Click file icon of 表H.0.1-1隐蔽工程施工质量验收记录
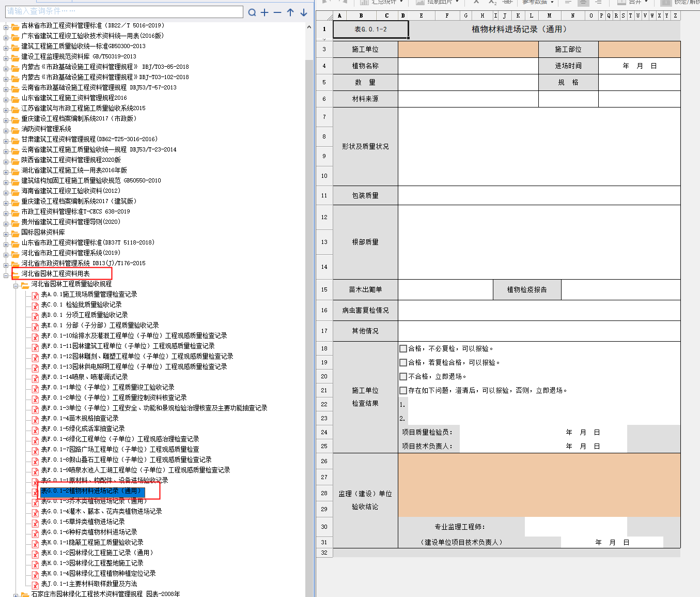This screenshot has width=700, height=597. [x=35, y=544]
